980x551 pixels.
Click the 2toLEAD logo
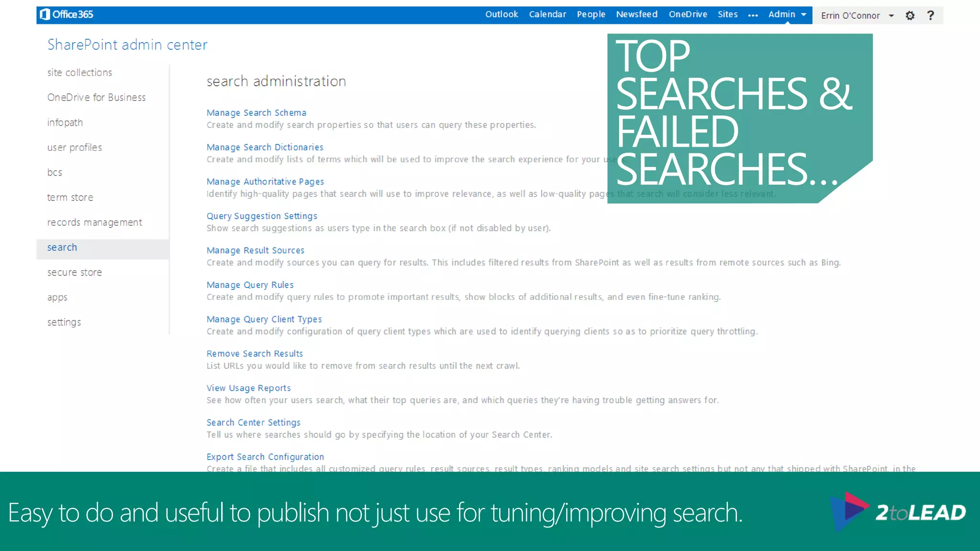point(898,512)
